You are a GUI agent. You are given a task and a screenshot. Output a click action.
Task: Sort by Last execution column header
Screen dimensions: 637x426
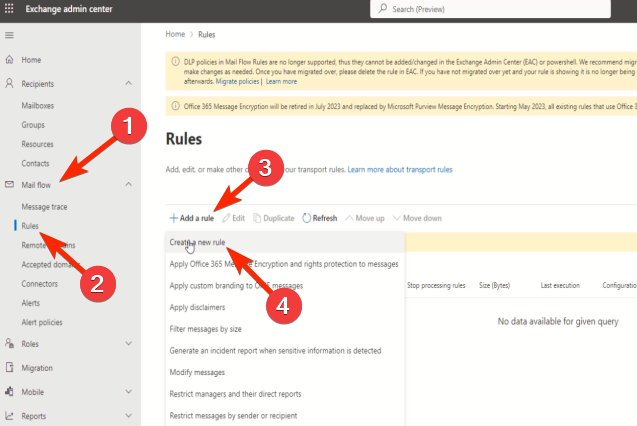click(x=560, y=285)
